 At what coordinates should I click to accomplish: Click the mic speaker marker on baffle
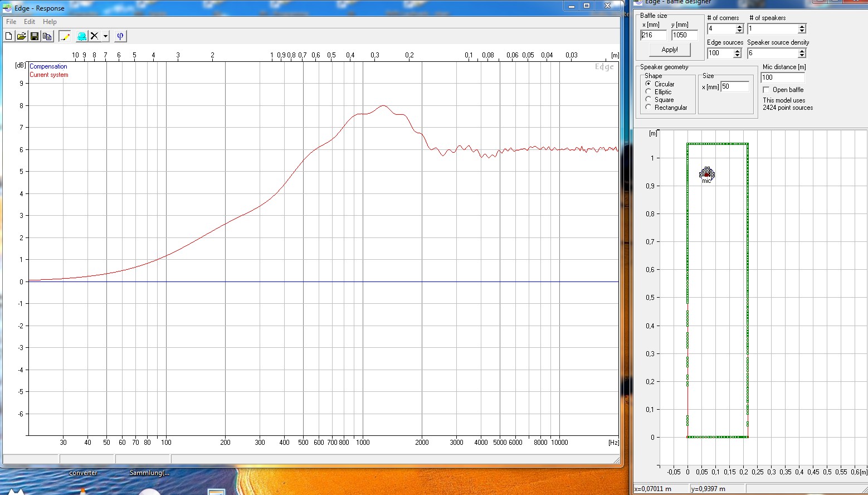point(707,174)
